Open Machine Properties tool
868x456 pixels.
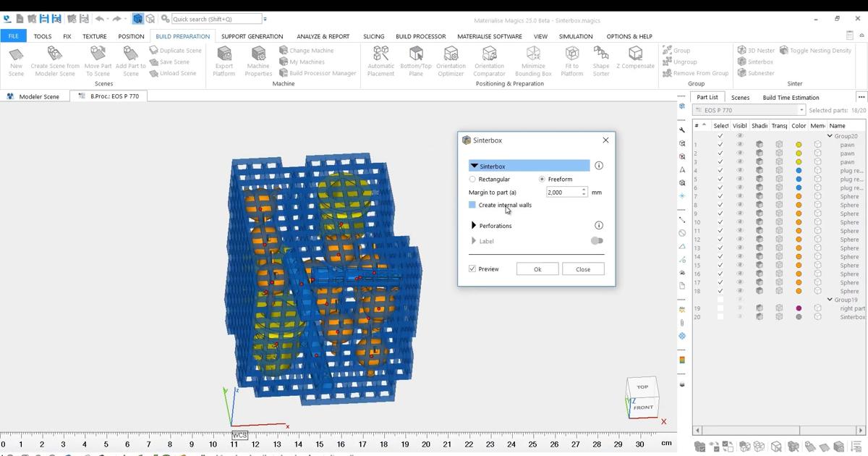258,55
